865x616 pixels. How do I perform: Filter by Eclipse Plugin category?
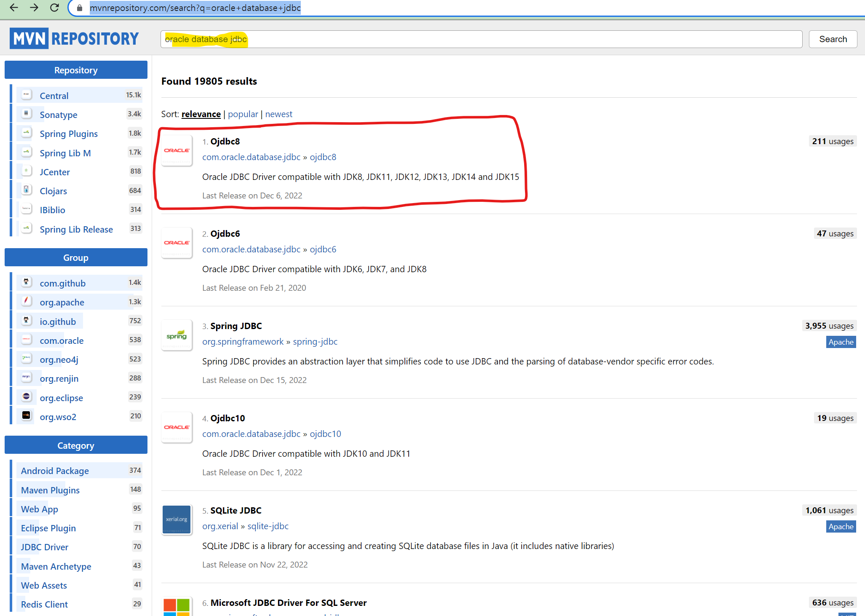pos(48,528)
